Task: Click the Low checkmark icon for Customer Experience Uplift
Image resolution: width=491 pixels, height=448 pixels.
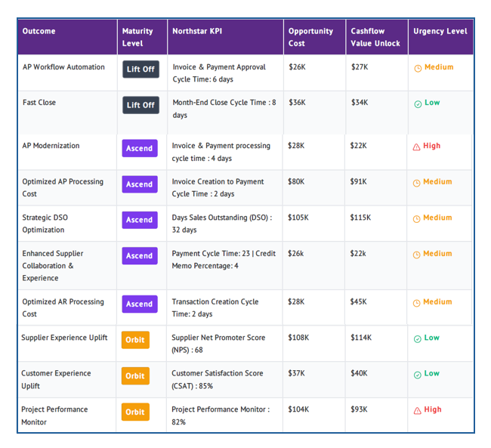Action: click(x=418, y=375)
